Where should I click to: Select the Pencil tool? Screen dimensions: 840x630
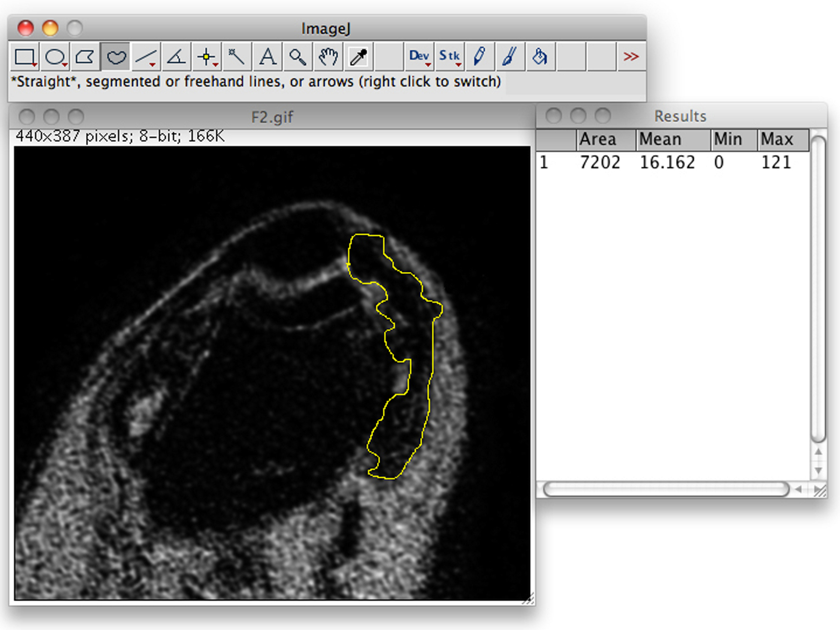coord(479,57)
